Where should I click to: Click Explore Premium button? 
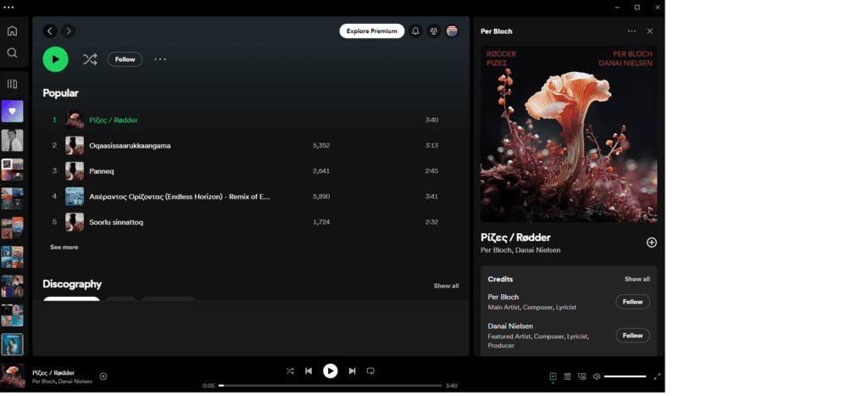coord(372,31)
